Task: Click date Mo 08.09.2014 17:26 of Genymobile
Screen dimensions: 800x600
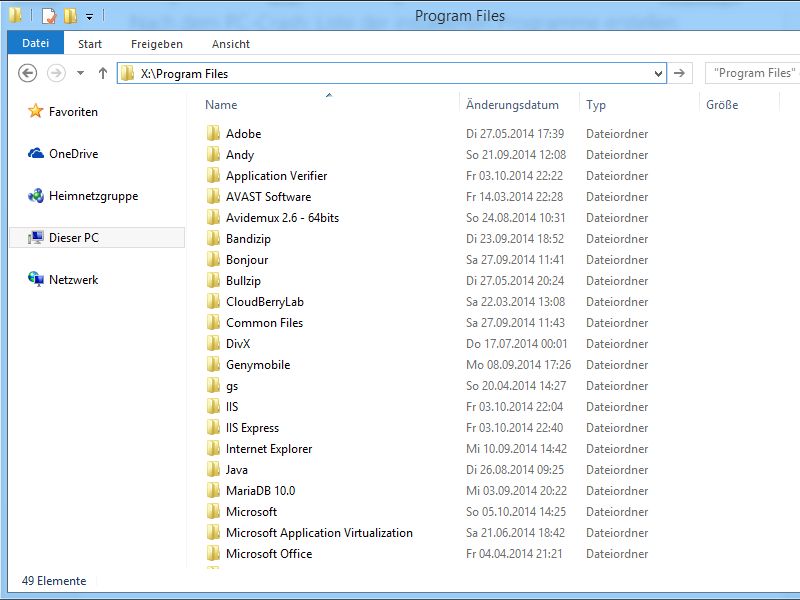Action: 518,365
